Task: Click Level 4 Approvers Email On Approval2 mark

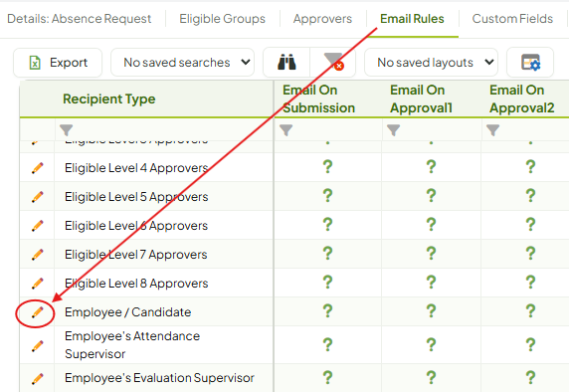Action: (x=530, y=167)
